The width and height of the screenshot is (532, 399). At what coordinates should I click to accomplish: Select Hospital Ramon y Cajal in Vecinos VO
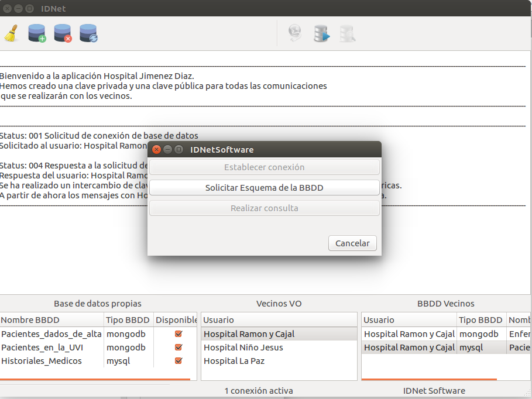[279, 334]
